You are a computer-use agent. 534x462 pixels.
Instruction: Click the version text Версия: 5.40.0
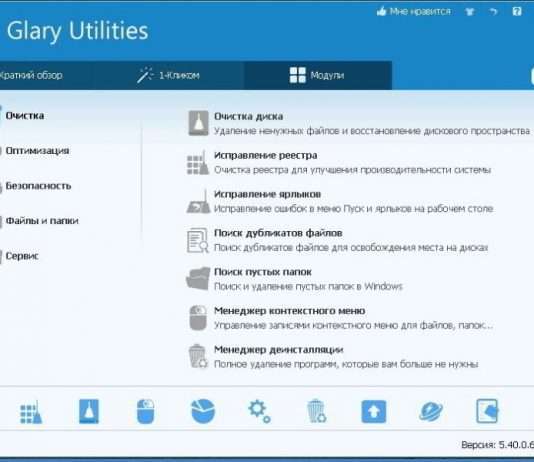coord(497,445)
